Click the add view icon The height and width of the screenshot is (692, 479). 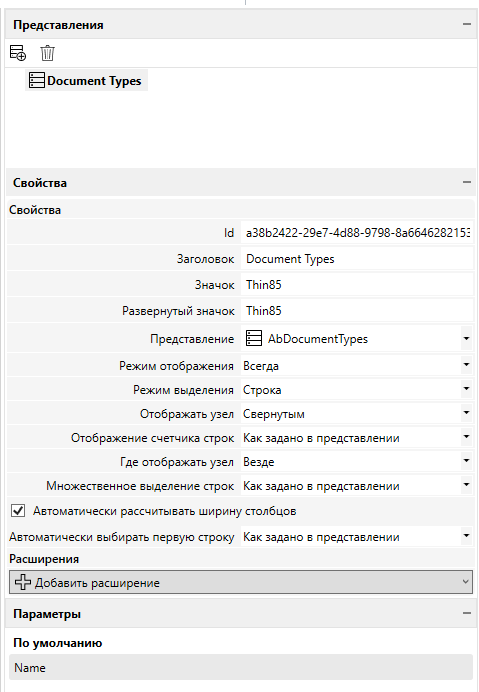pyautogui.click(x=18, y=53)
